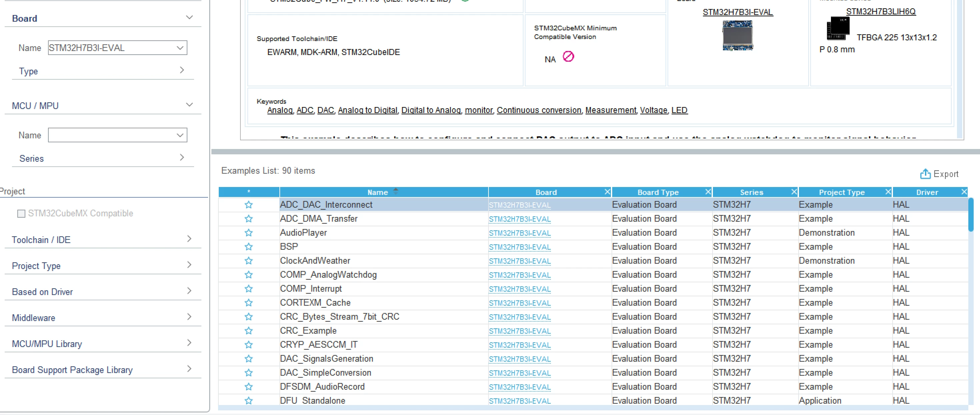980x415 pixels.
Task: Expand the Project Type filter
Action: click(189, 265)
